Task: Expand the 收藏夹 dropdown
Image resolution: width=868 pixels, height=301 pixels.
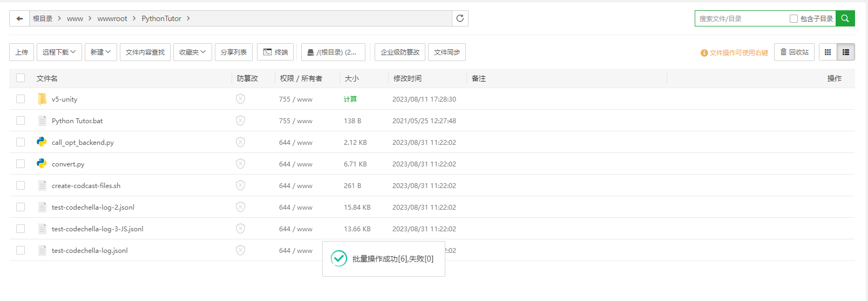Action: pyautogui.click(x=193, y=52)
